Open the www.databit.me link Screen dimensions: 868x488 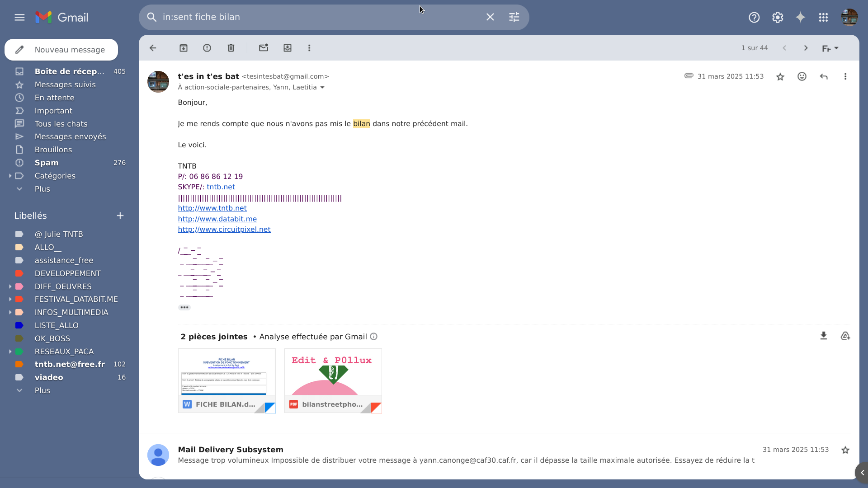[x=217, y=219]
